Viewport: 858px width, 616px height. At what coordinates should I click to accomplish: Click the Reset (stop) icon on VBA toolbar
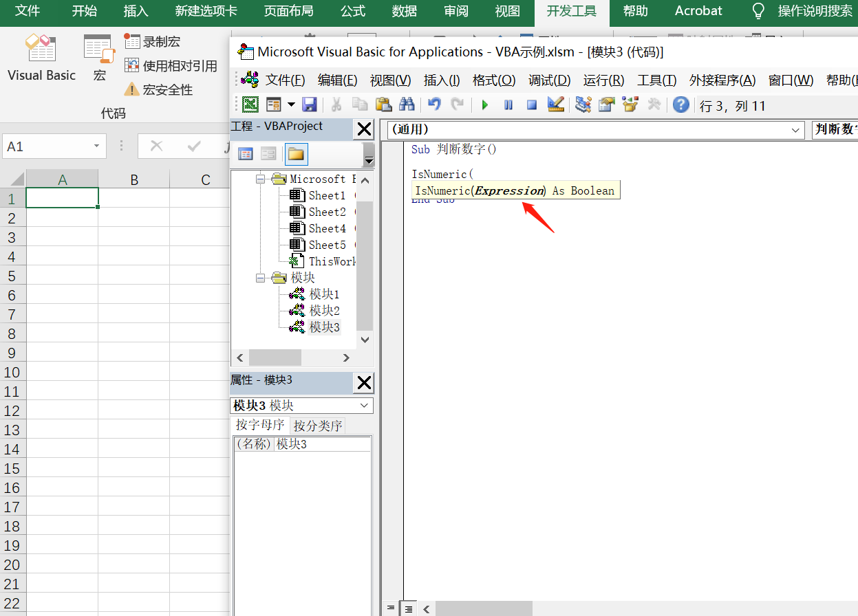point(531,104)
